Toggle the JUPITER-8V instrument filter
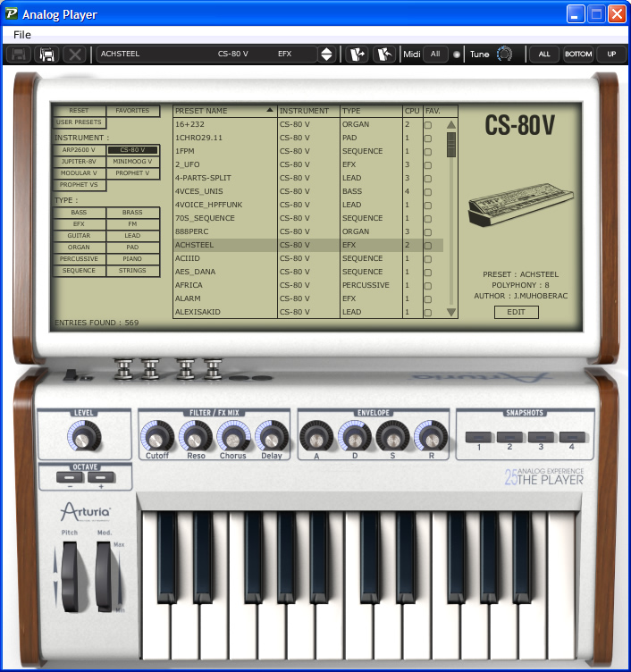The width and height of the screenshot is (631, 672). 79,162
